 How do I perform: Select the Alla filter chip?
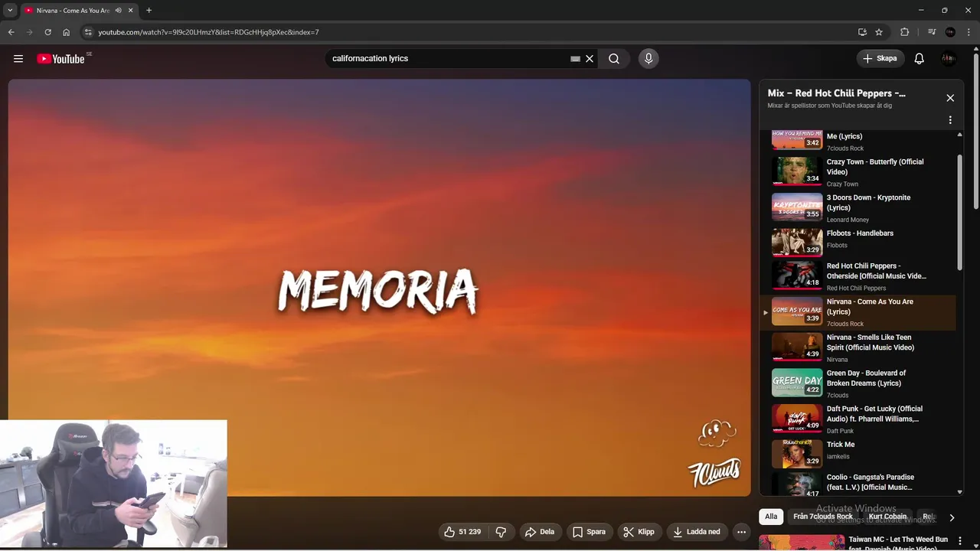tap(771, 517)
